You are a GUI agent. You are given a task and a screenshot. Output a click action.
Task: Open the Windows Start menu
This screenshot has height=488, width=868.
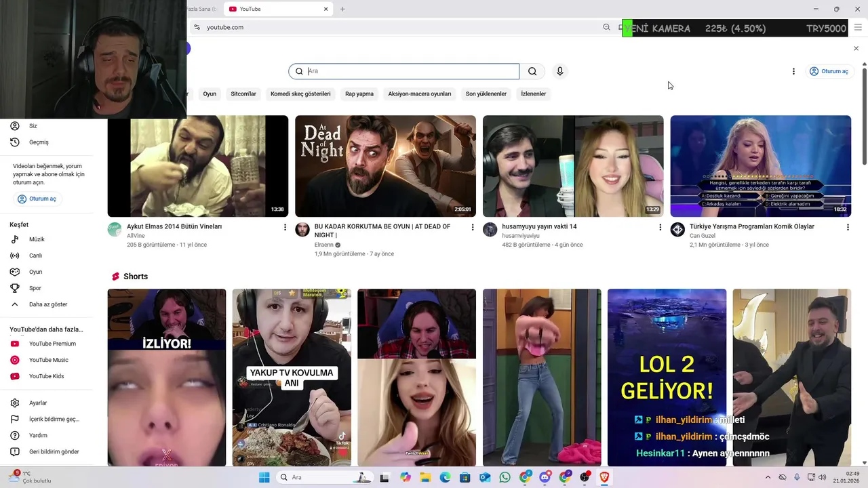click(264, 477)
